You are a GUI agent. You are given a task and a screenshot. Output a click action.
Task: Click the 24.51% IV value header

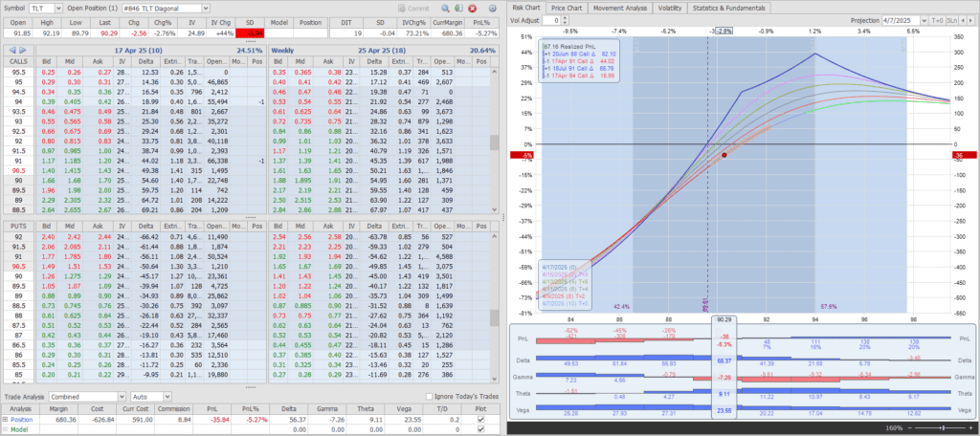point(250,50)
